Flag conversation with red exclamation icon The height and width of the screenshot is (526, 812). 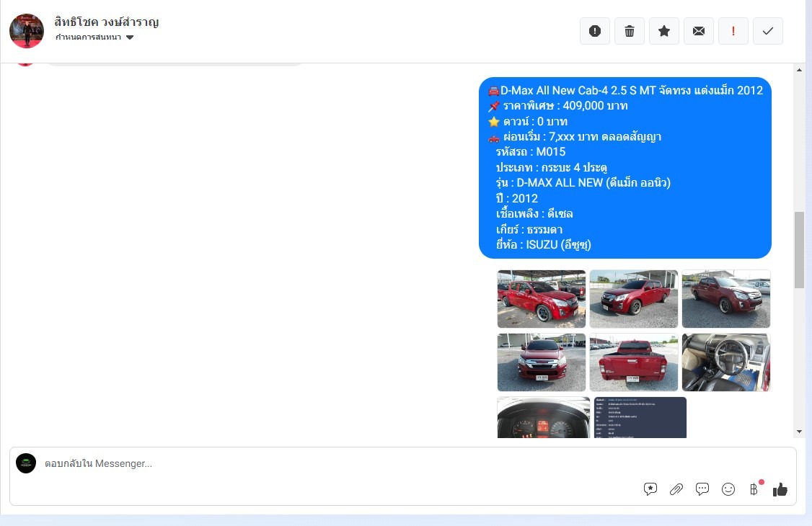733,31
